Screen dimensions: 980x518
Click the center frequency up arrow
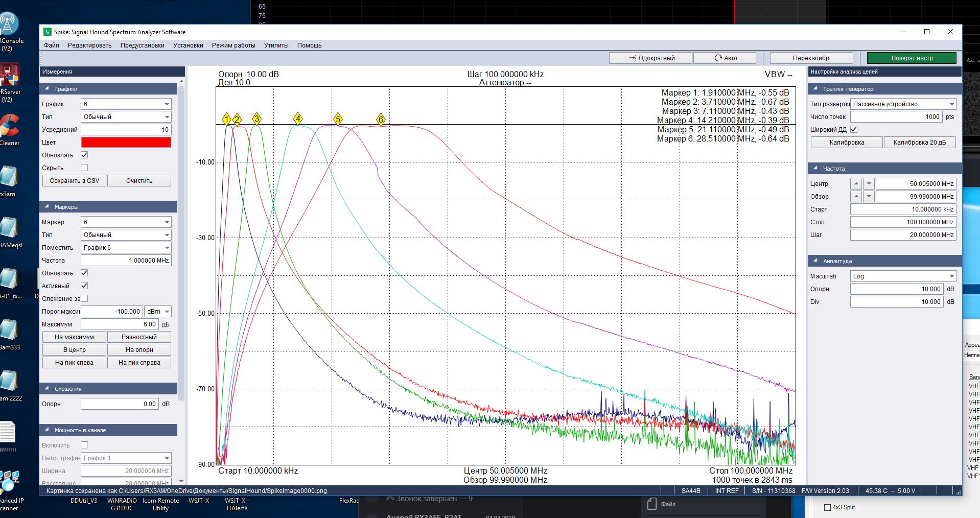tap(856, 183)
